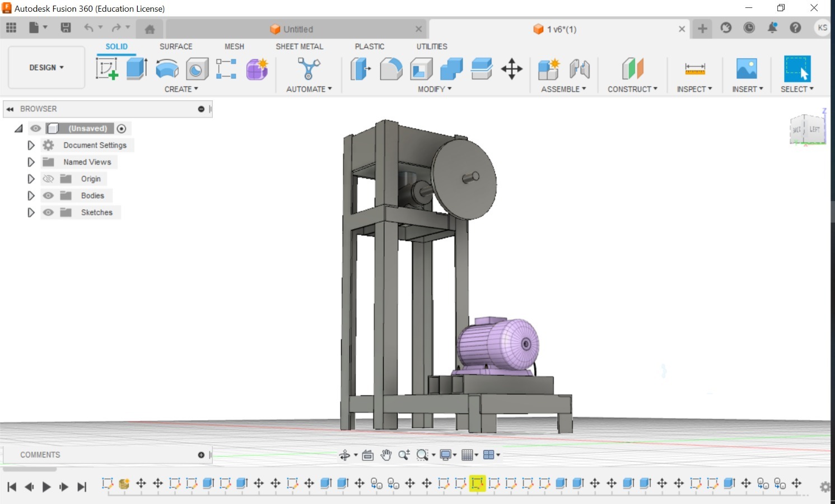Expand the COMMENTS panel
This screenshot has height=504, width=835.
coord(201,455)
